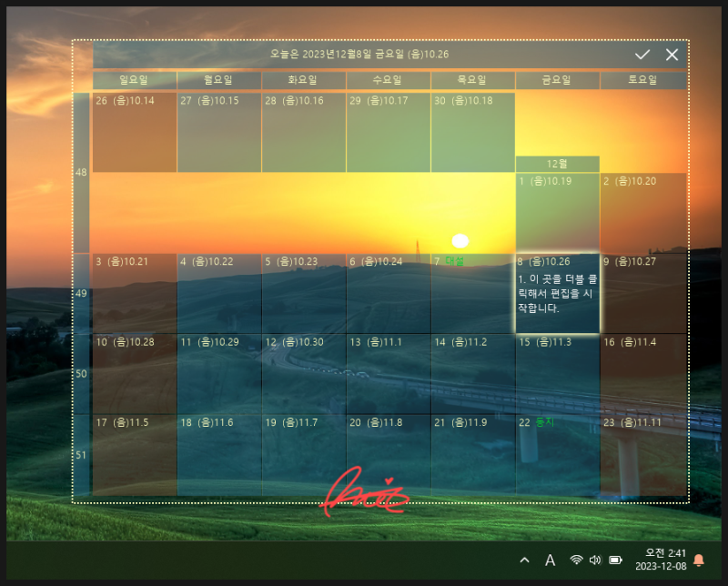Select the December 18 cell (음)11.6

pos(219,455)
